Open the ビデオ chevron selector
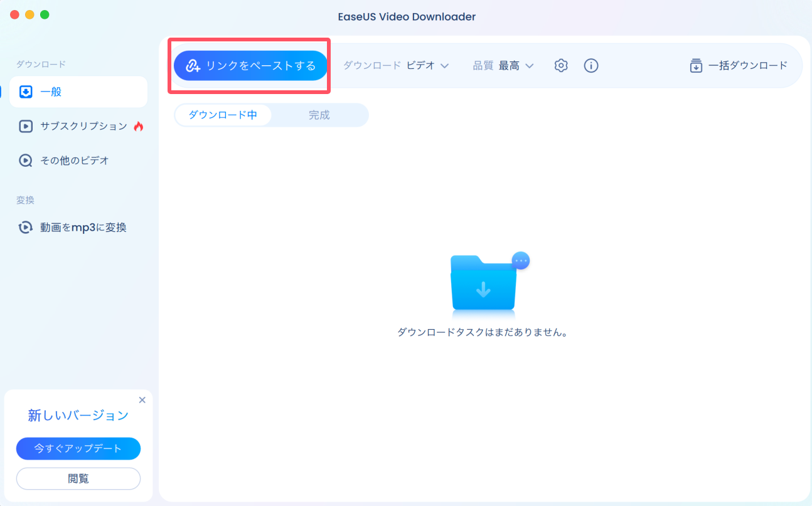This screenshot has width=812, height=506. (445, 65)
